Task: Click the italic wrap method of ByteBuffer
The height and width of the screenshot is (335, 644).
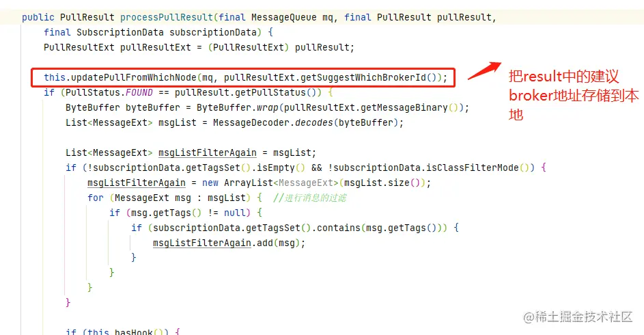Action: 268,108
